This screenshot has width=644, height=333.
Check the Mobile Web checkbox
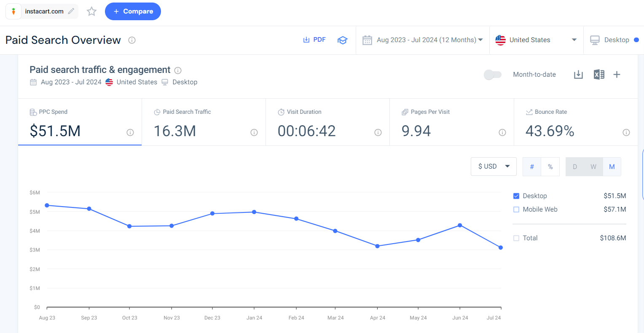point(516,209)
